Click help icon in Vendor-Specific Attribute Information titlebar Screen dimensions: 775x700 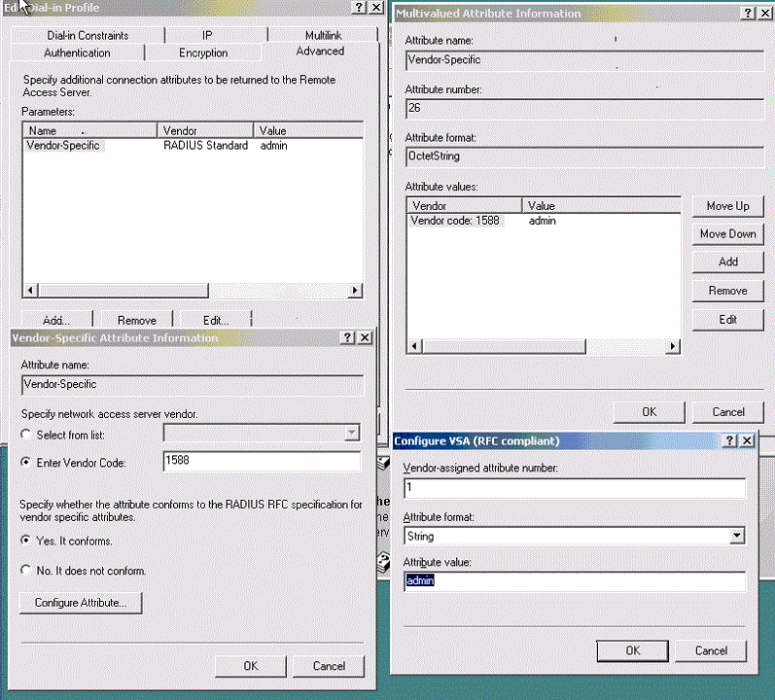(x=347, y=337)
